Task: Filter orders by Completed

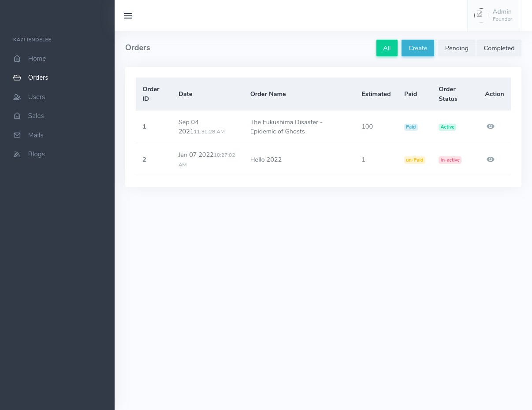Action: point(499,48)
